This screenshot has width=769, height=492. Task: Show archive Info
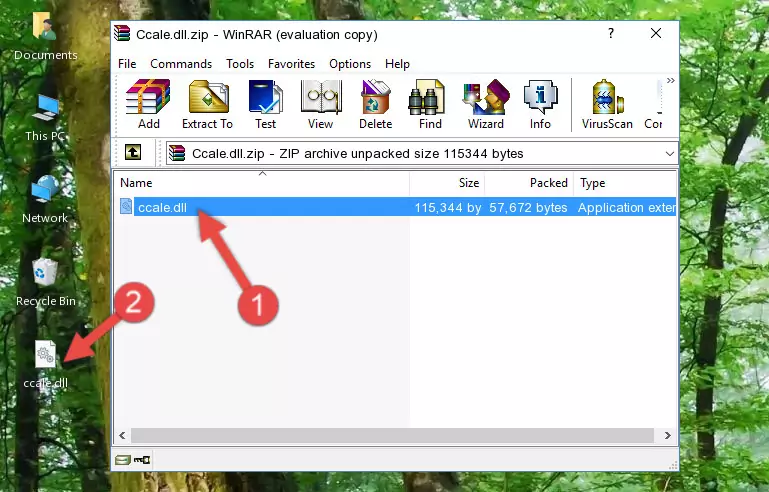[x=540, y=104]
